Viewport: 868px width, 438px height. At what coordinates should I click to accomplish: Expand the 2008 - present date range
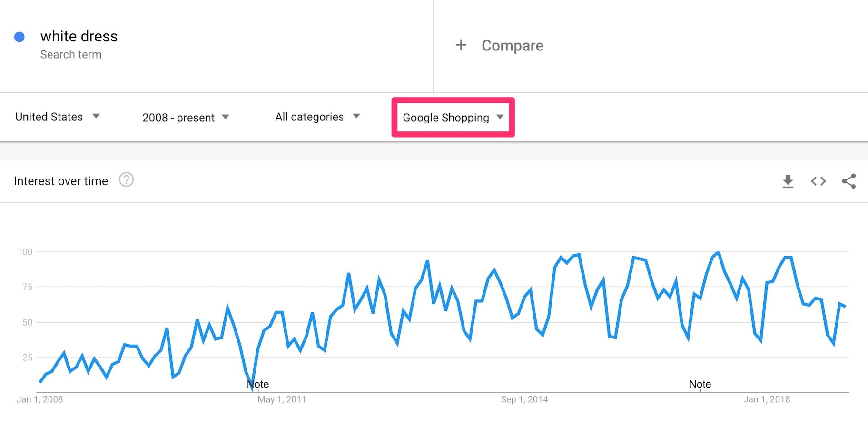[x=186, y=118]
